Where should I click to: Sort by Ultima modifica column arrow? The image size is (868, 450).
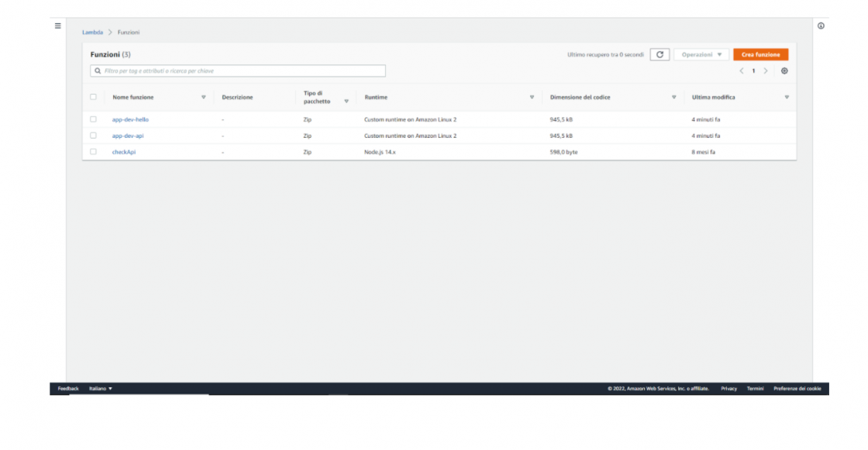click(x=787, y=98)
